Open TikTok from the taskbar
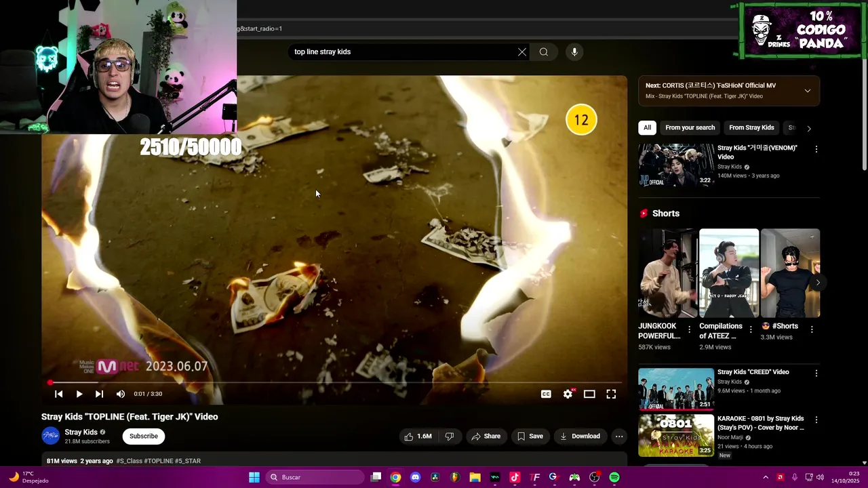This screenshot has height=488, width=868. pos(515,477)
